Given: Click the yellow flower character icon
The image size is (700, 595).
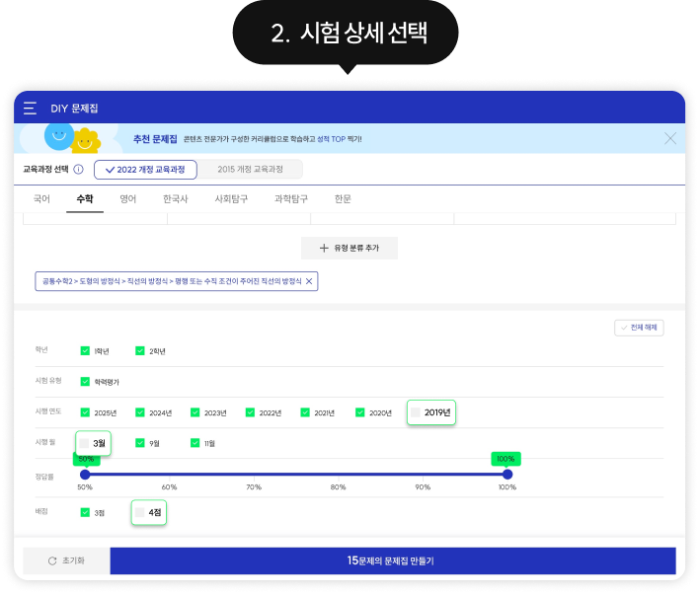Looking at the screenshot, I should 87,139.
